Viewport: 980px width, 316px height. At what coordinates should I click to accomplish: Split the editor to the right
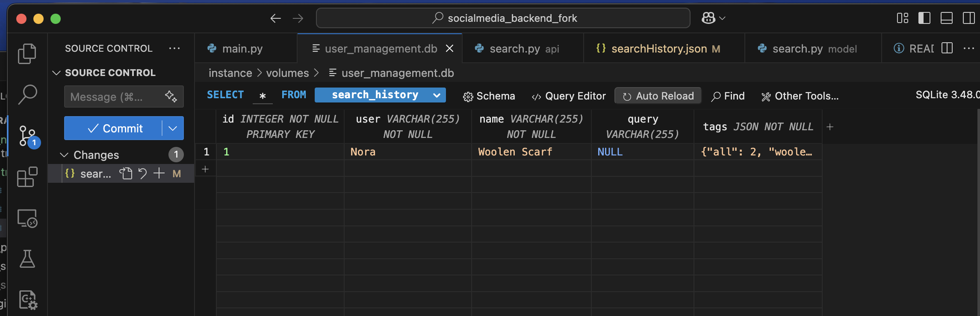point(947,48)
